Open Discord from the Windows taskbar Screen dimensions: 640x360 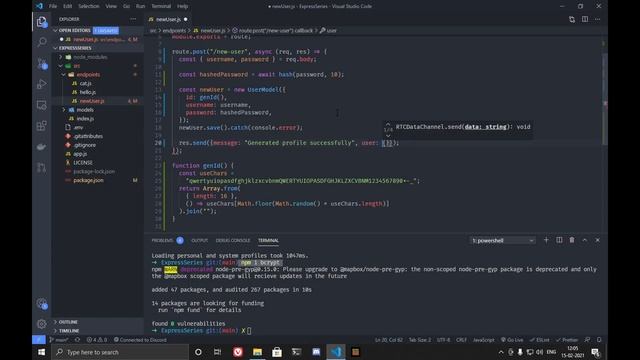[316, 352]
